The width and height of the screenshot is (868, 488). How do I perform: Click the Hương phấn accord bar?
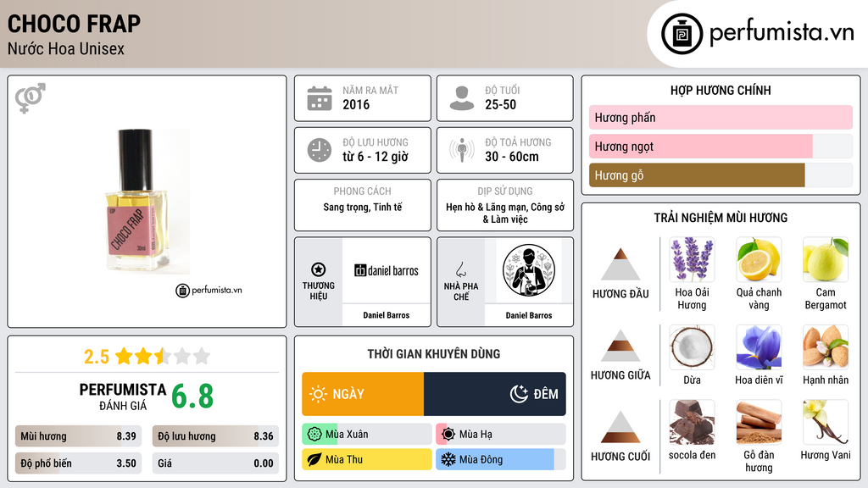[x=721, y=117]
